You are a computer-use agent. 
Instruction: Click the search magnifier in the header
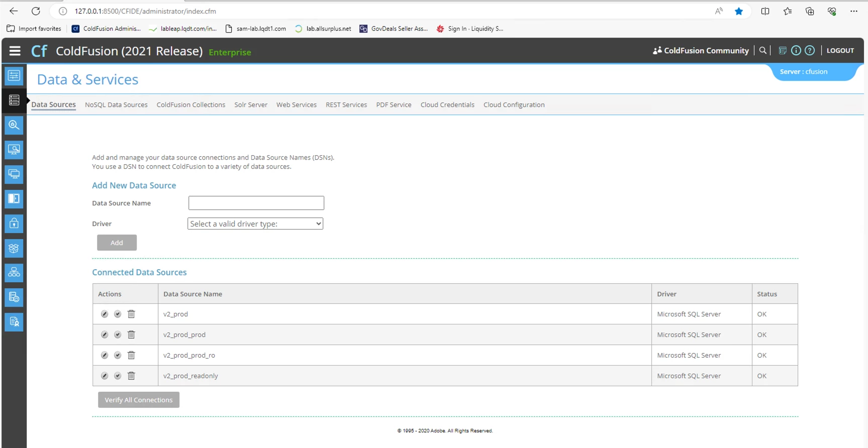[763, 50]
